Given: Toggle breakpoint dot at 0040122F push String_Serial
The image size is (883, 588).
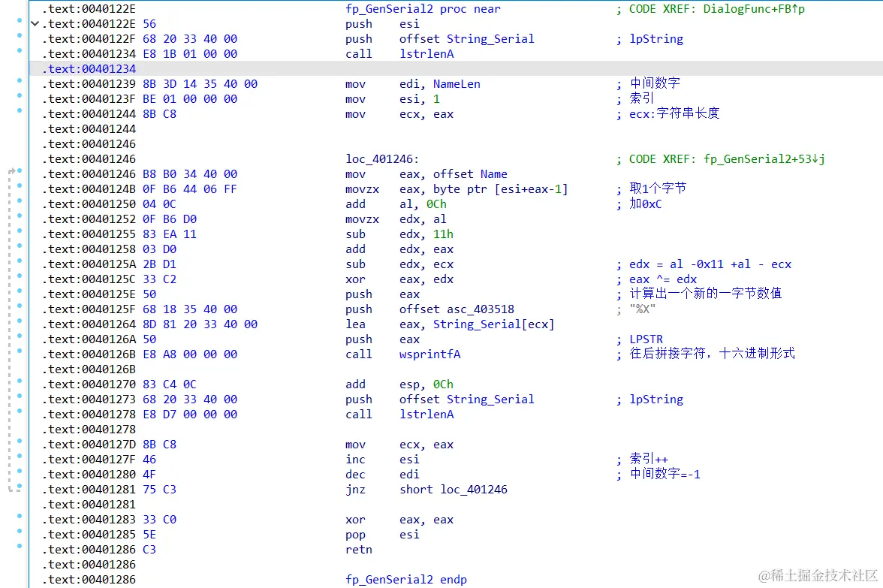Looking at the screenshot, I should 20,35.
